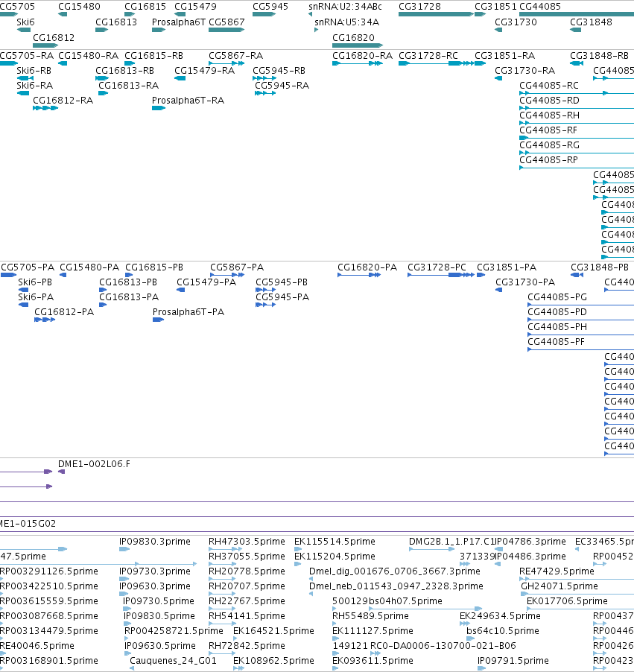Click the CG15479-PA protein label
The width and height of the screenshot is (634, 672).
[x=206, y=282]
